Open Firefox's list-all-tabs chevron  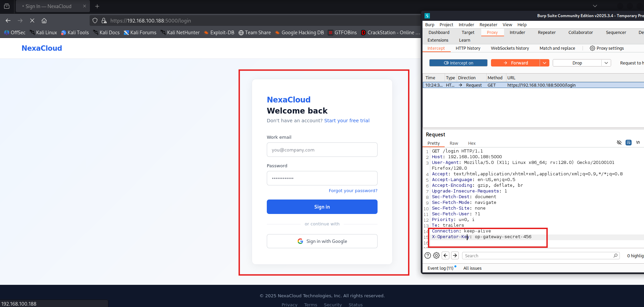point(595,6)
